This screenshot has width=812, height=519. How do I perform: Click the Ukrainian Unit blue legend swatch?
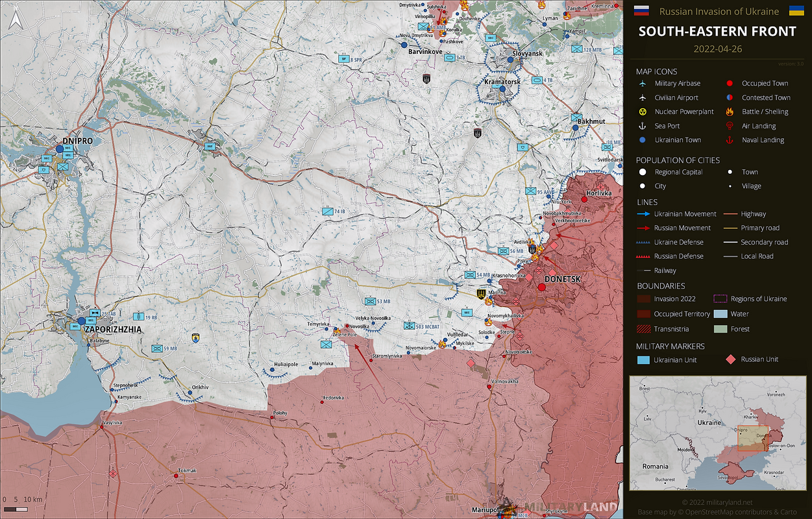pyautogui.click(x=643, y=360)
